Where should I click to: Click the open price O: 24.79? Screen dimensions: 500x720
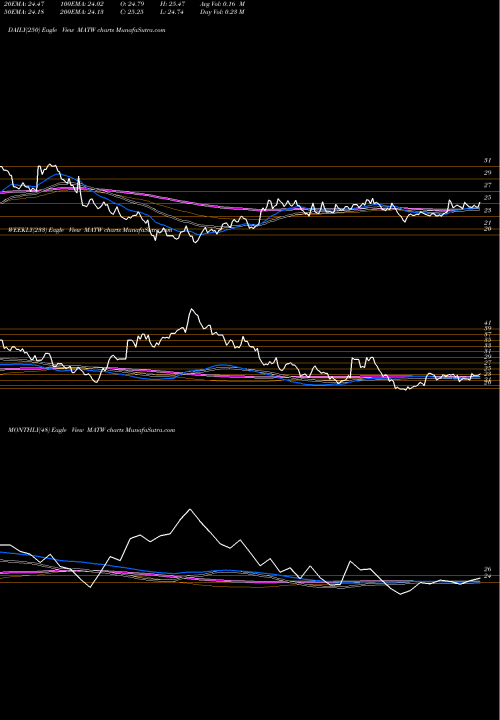(x=132, y=3)
